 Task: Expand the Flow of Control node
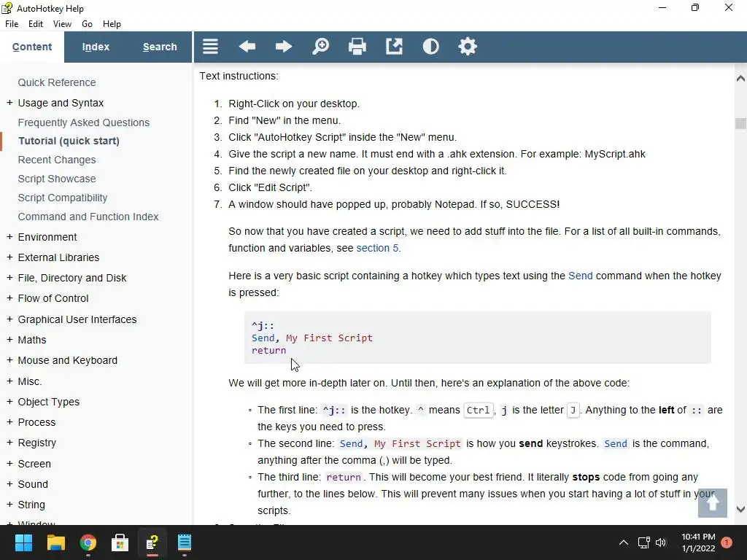coord(9,298)
